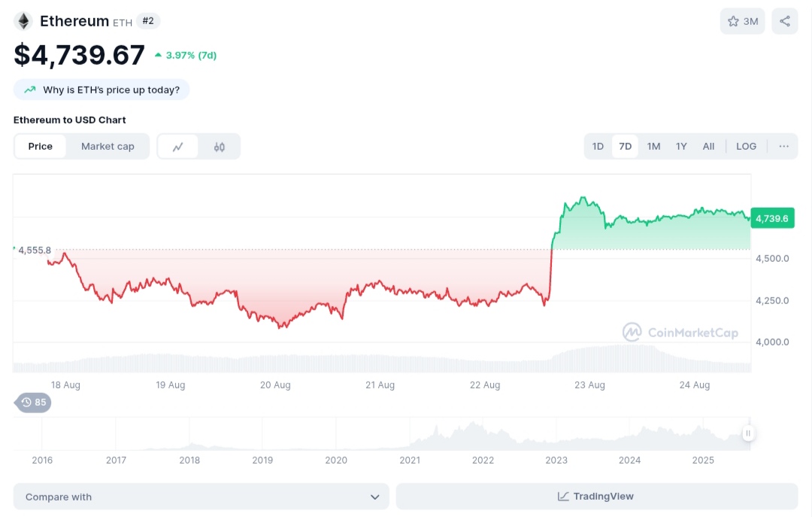Image resolution: width=812 pixels, height=517 pixels.
Task: Set chart range to 1M
Action: (653, 146)
